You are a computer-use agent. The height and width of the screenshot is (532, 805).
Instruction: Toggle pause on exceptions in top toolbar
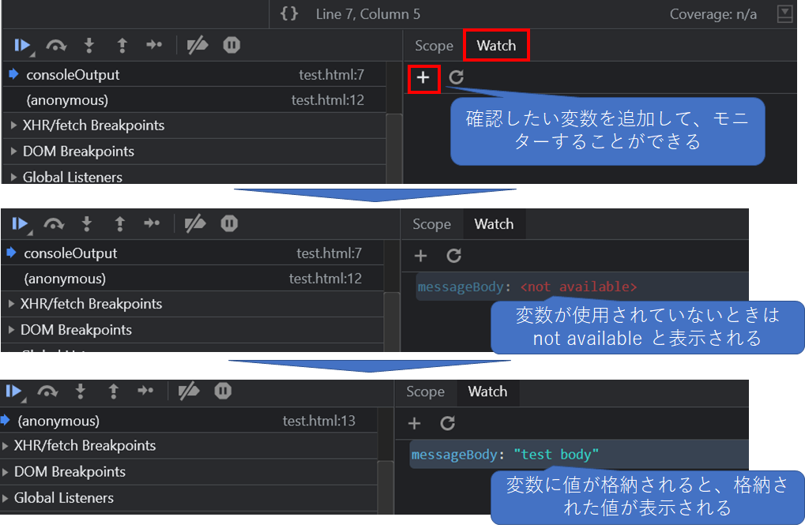[x=231, y=45]
